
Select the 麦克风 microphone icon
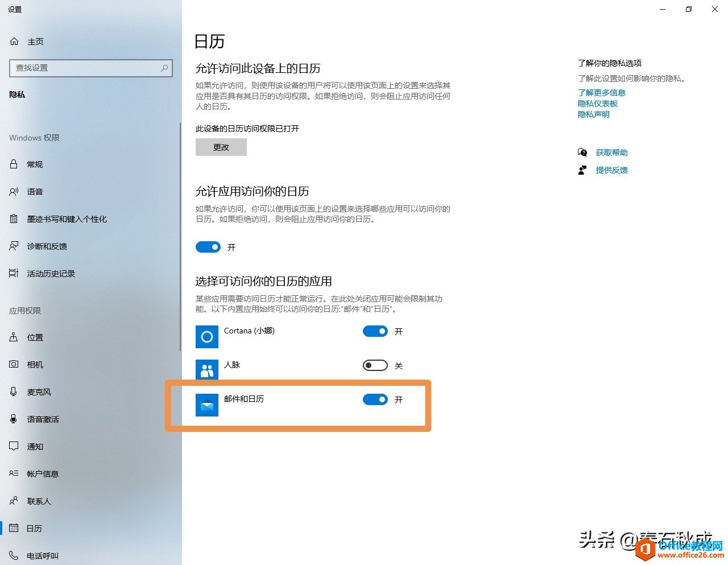click(x=14, y=391)
